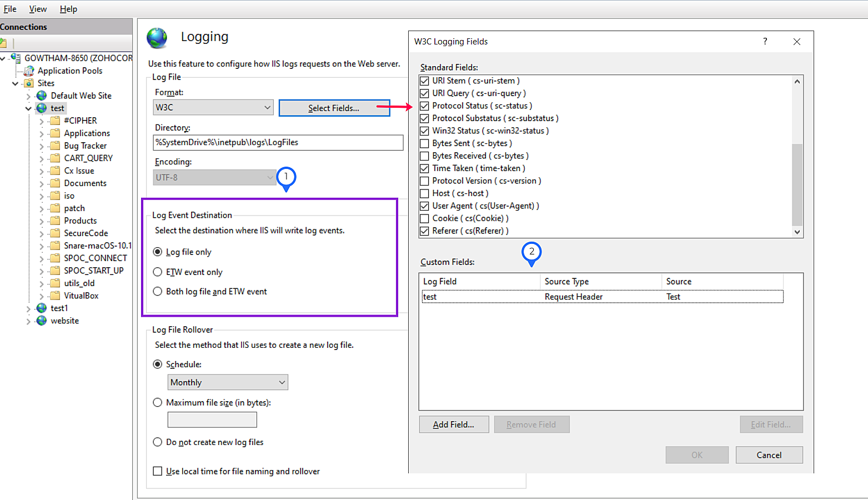This screenshot has height=500, width=868.
Task: Select ETW event only radio button
Action: pyautogui.click(x=158, y=272)
